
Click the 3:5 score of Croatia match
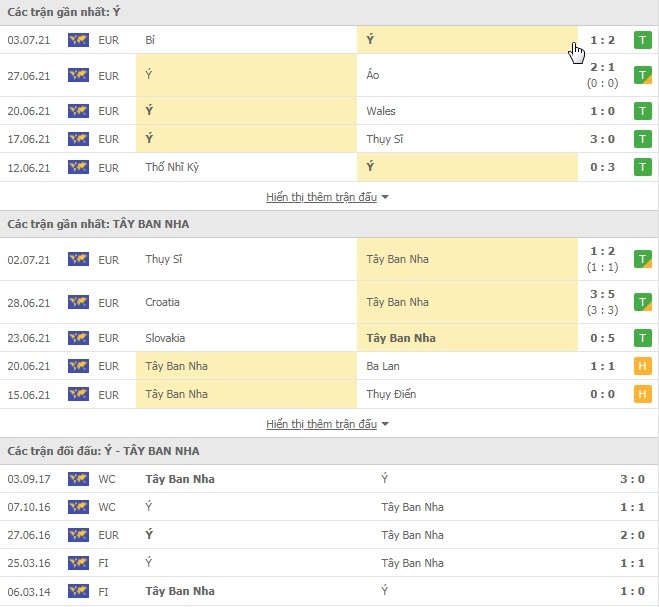602,294
